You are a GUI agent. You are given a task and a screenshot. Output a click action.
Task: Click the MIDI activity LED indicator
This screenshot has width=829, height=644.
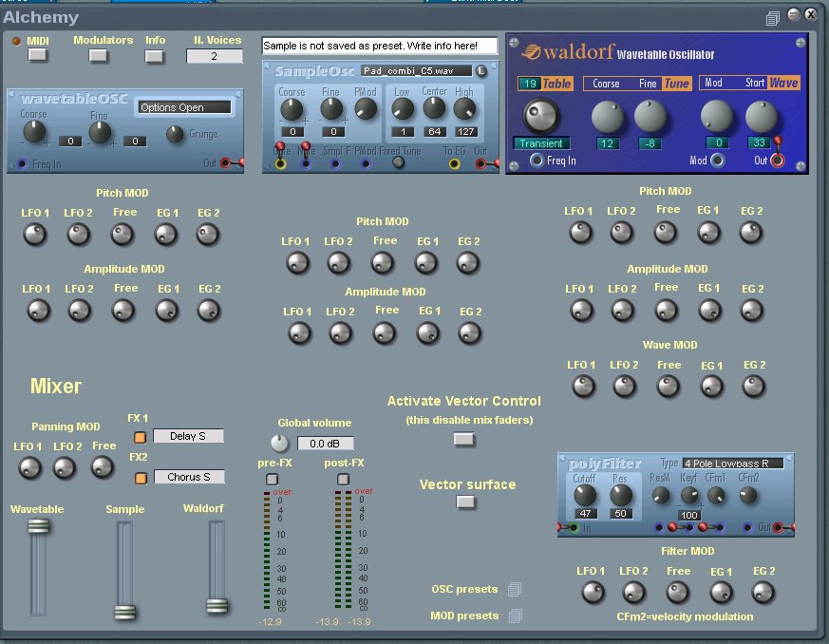point(16,41)
